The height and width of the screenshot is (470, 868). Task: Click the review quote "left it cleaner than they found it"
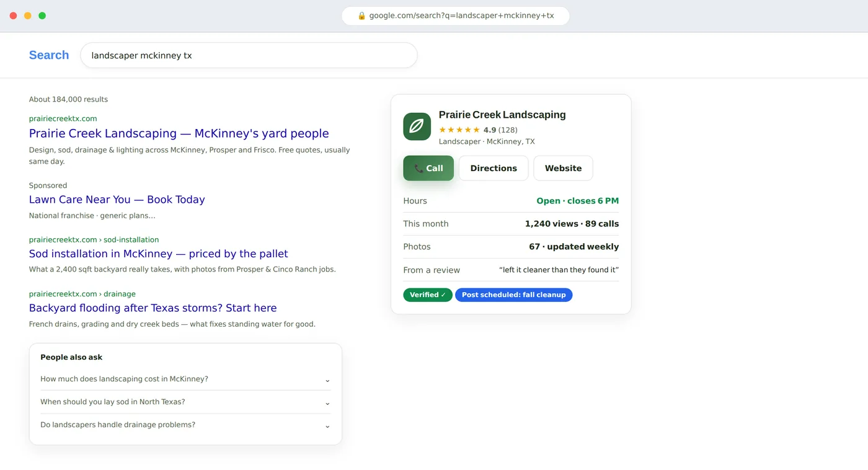coord(559,270)
